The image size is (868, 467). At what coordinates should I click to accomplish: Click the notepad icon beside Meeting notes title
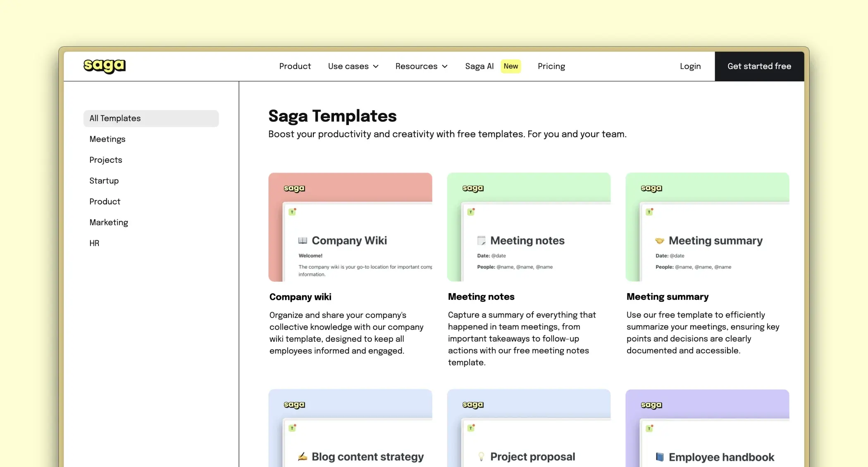pos(481,240)
